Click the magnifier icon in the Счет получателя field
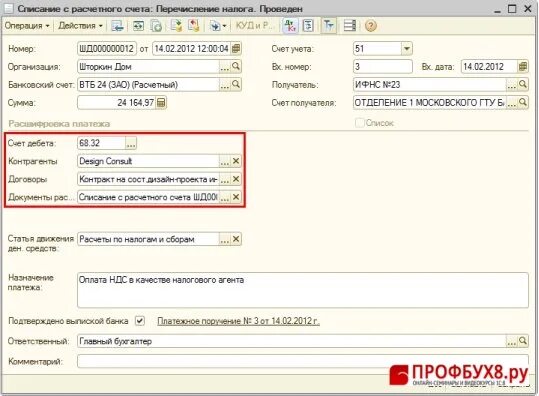 [x=523, y=102]
